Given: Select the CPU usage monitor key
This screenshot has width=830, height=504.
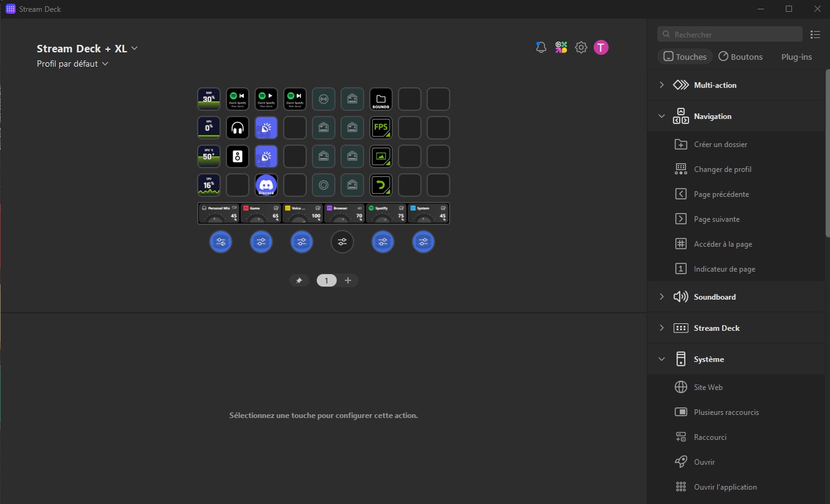Looking at the screenshot, I should (x=209, y=185).
